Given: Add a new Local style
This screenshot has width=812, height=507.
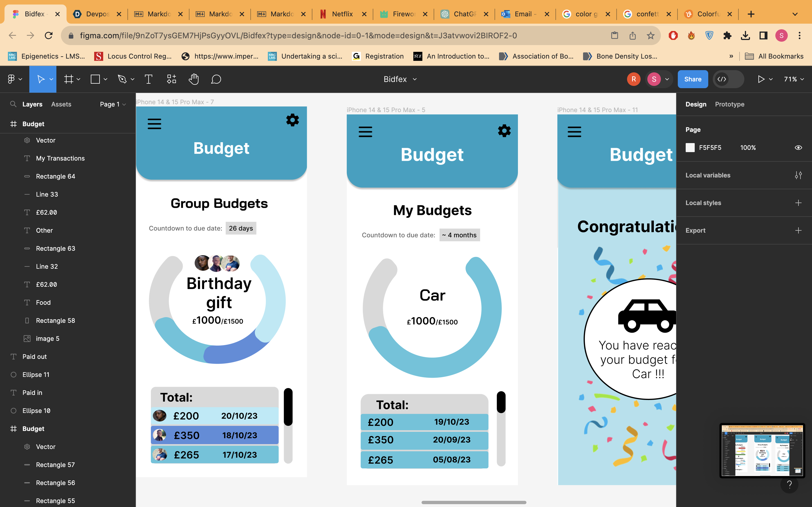Looking at the screenshot, I should click(x=798, y=203).
